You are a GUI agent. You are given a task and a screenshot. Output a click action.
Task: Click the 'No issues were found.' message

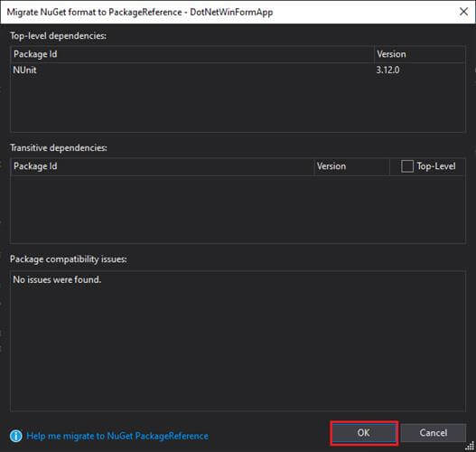click(x=57, y=279)
